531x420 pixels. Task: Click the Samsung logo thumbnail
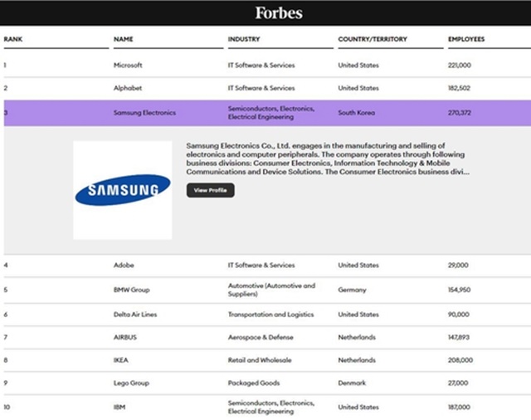pyautogui.click(x=123, y=190)
